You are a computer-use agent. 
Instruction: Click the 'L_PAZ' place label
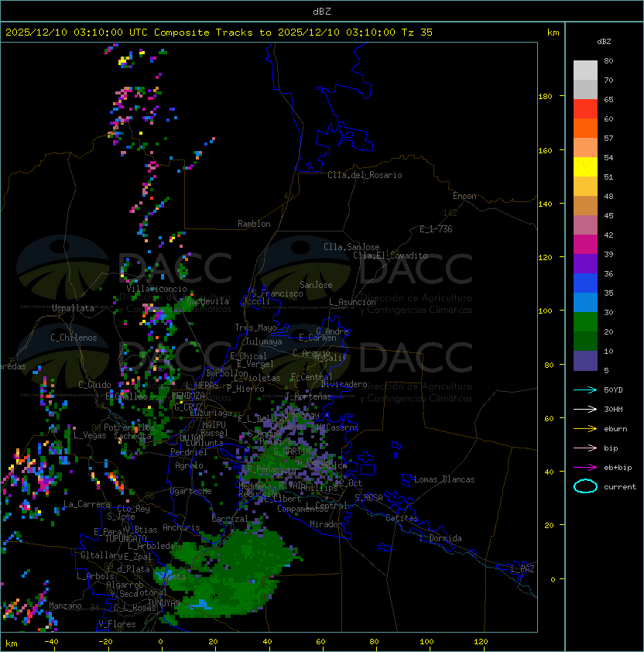tap(522, 569)
